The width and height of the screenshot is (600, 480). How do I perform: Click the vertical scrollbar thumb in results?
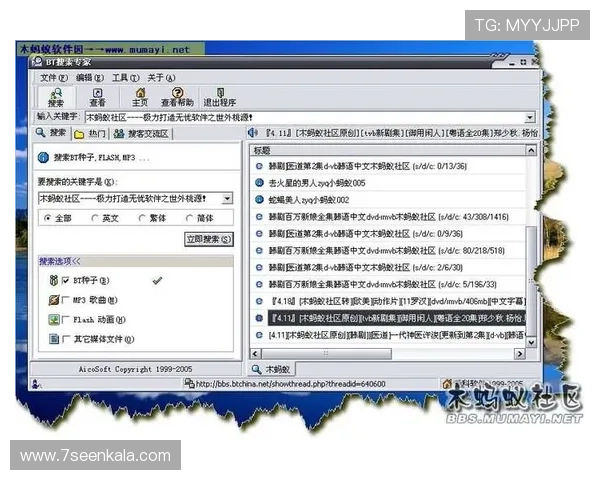[531, 282]
